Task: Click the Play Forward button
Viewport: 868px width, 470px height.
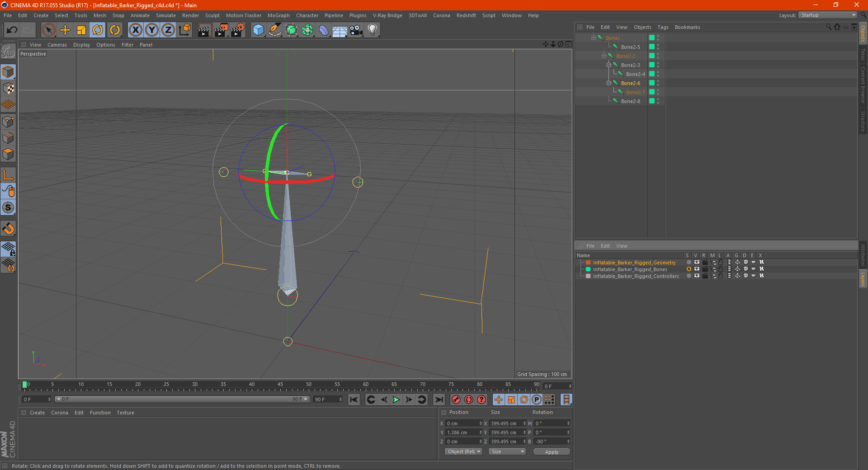Action: (396, 399)
